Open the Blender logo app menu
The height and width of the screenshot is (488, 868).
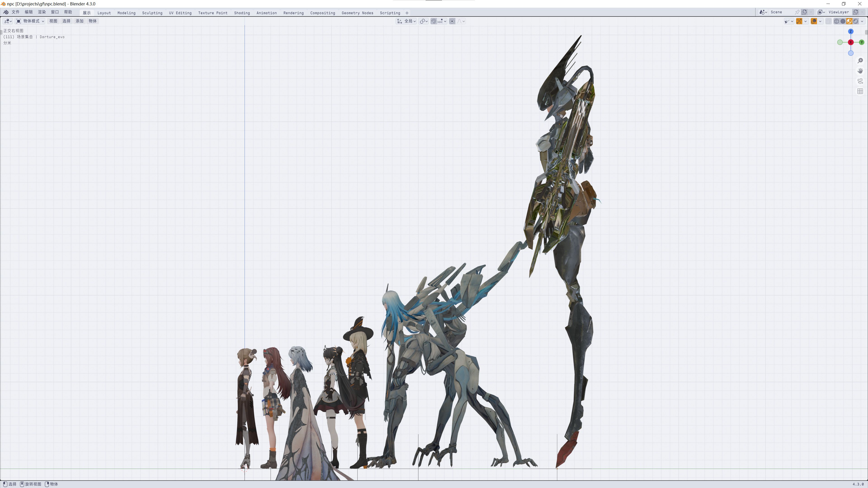pos(6,12)
